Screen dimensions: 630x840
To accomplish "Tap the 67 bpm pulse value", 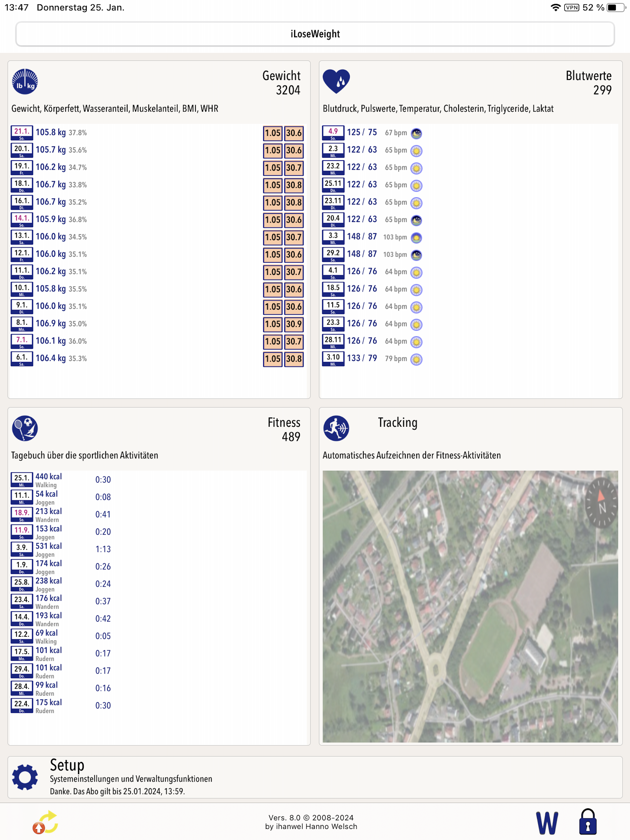I will 396,133.
